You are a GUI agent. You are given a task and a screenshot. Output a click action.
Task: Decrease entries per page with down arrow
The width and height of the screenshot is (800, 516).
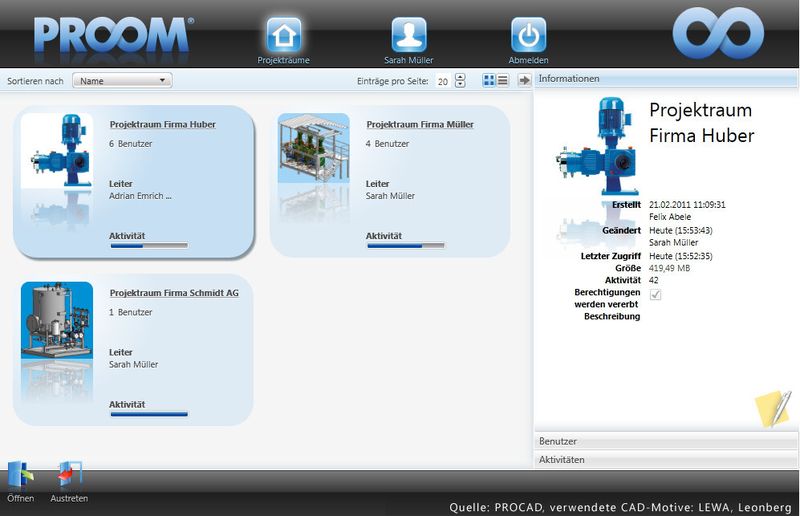click(460, 84)
